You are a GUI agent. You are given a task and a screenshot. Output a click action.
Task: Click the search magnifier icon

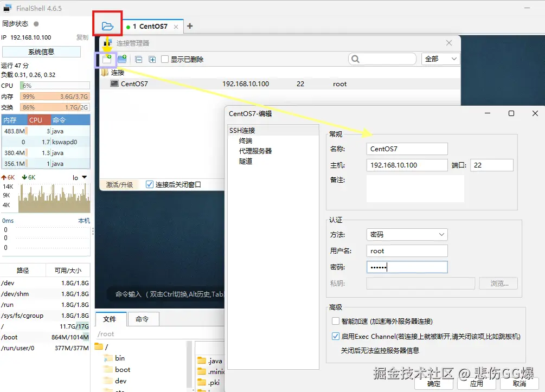coord(355,59)
